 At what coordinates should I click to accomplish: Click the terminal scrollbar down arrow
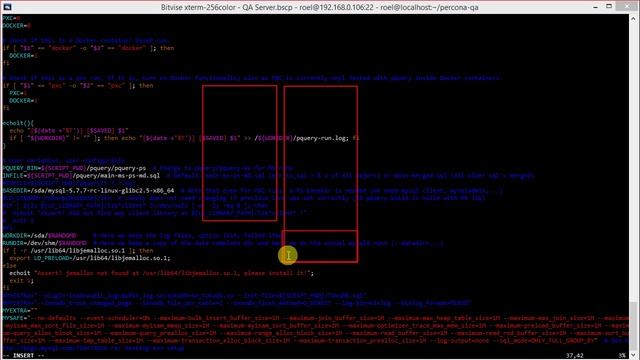633,355
